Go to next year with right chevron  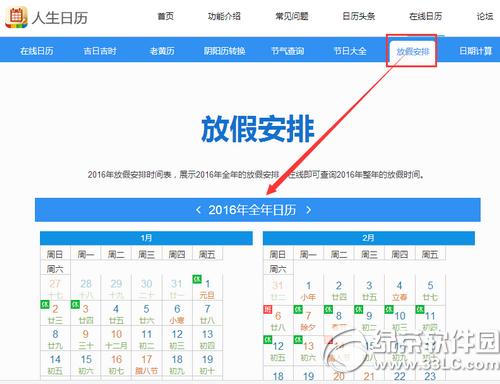coord(309,210)
